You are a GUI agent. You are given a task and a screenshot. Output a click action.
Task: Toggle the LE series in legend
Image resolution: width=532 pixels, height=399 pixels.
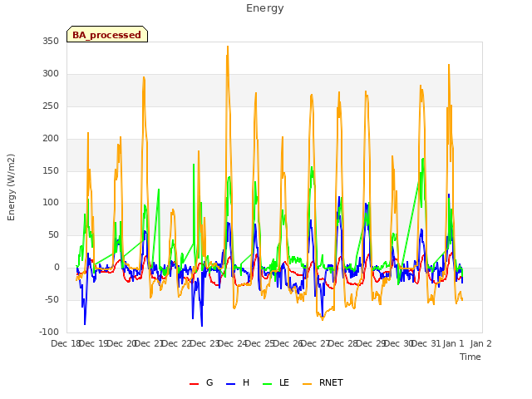click(276, 382)
